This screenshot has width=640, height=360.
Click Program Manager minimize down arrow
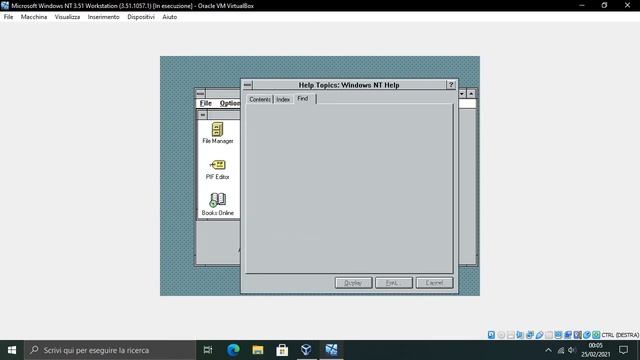[x=462, y=93]
